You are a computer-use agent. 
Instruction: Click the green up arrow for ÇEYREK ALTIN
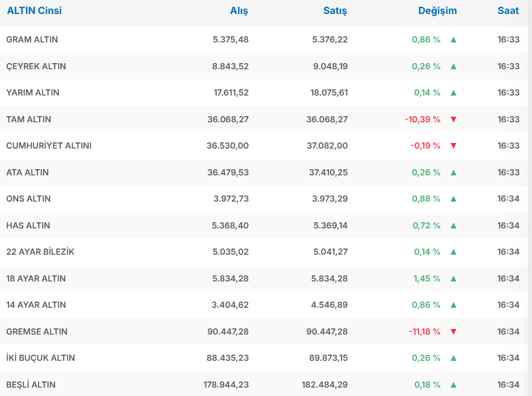pyautogui.click(x=453, y=66)
